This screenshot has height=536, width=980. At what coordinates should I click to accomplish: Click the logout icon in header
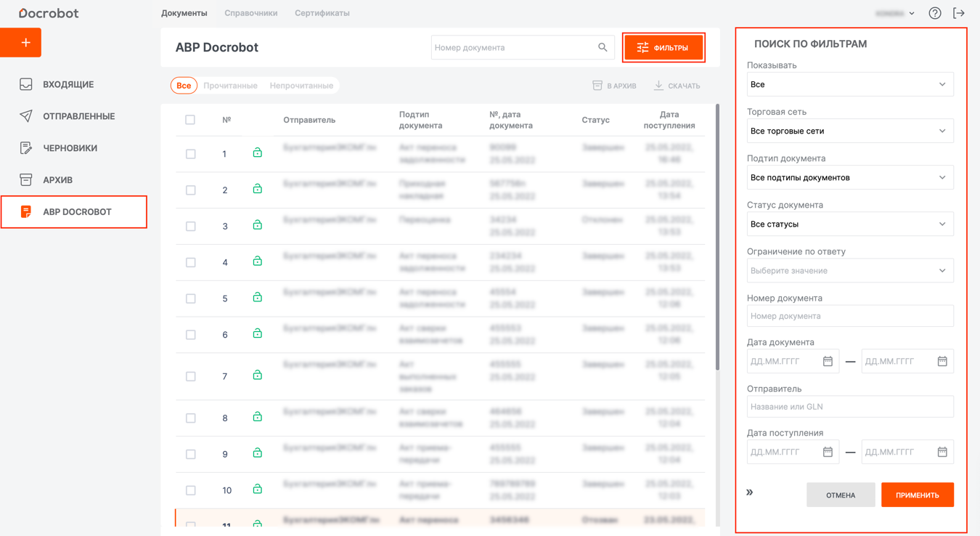[959, 13]
